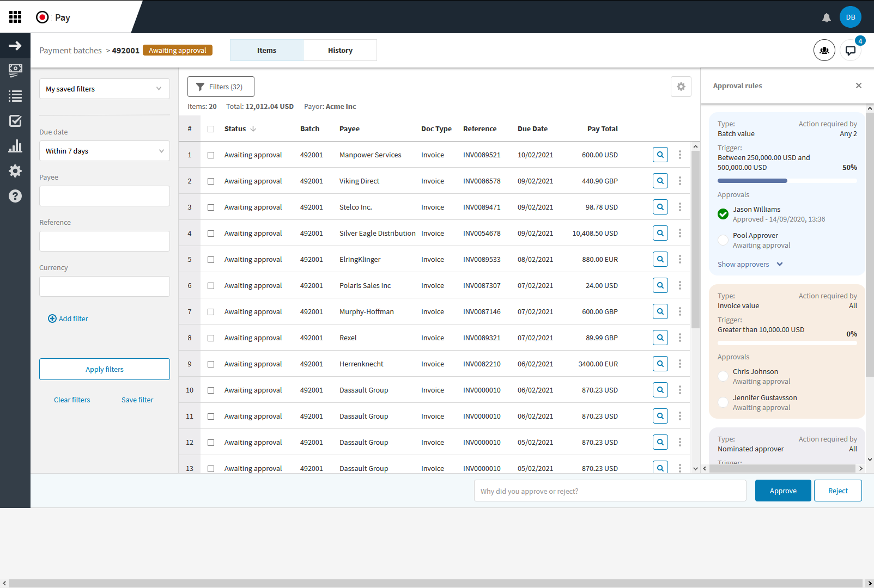
Task: Open column settings via the gear above the table
Action: pos(681,87)
